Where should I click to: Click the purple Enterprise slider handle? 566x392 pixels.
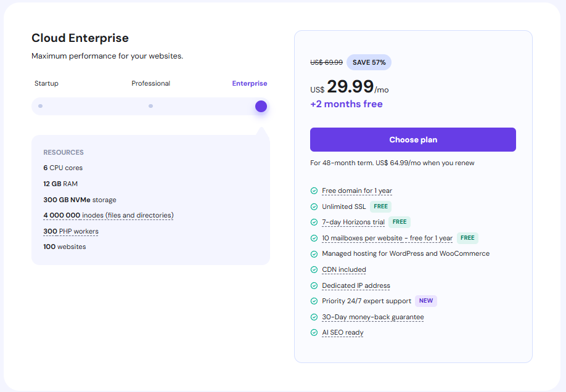pos(261,106)
